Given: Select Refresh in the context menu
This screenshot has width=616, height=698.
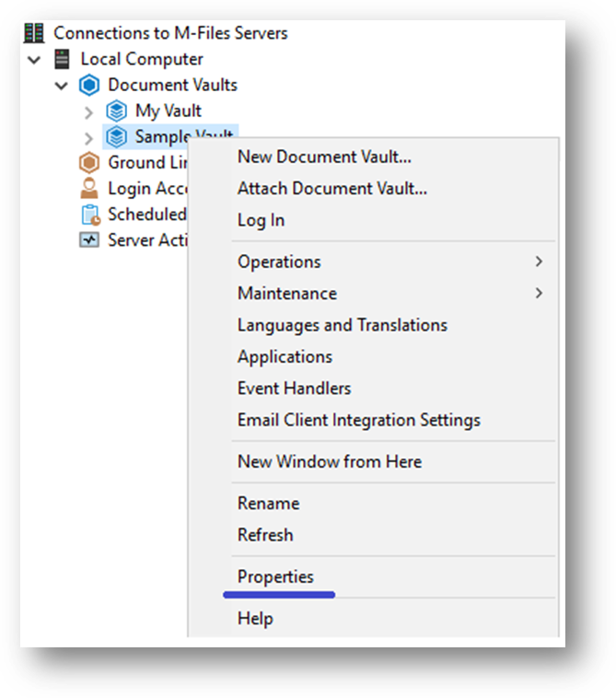Looking at the screenshot, I should click(x=265, y=535).
